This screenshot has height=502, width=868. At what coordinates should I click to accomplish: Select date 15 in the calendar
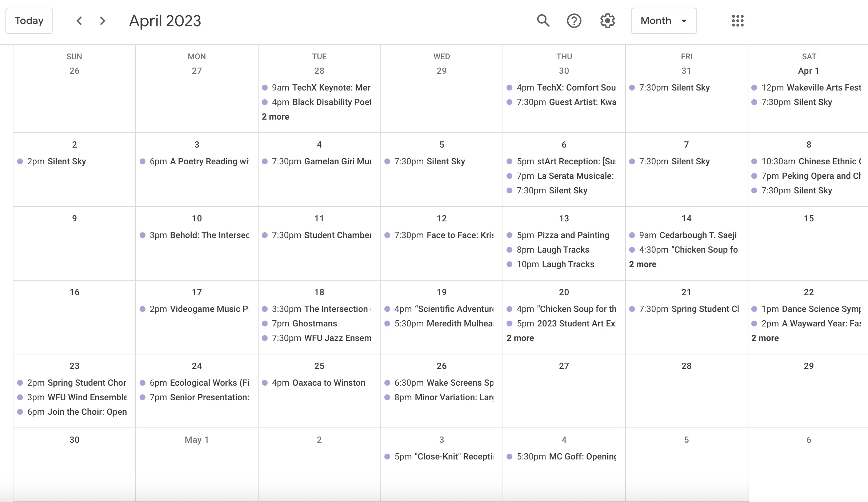(x=809, y=218)
